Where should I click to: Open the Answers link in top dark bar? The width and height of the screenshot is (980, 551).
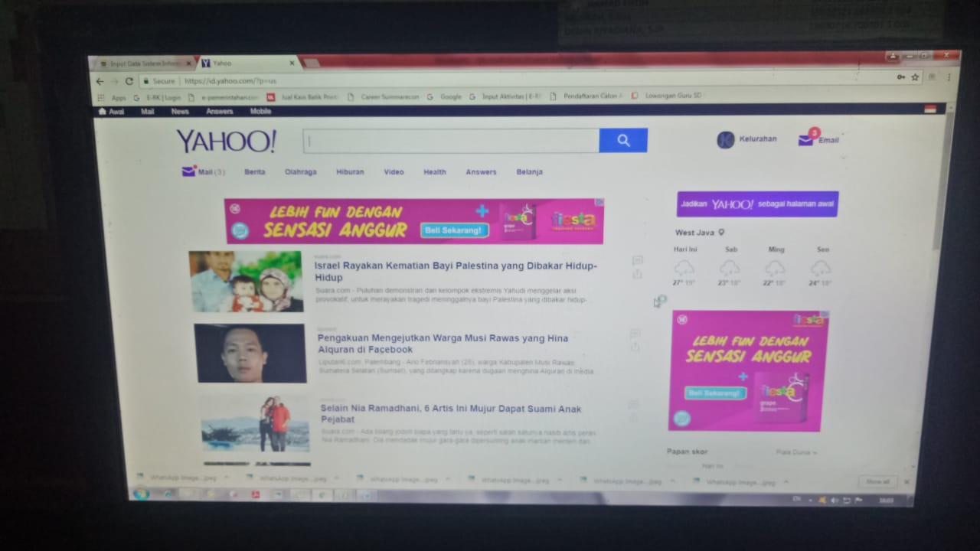click(x=219, y=112)
